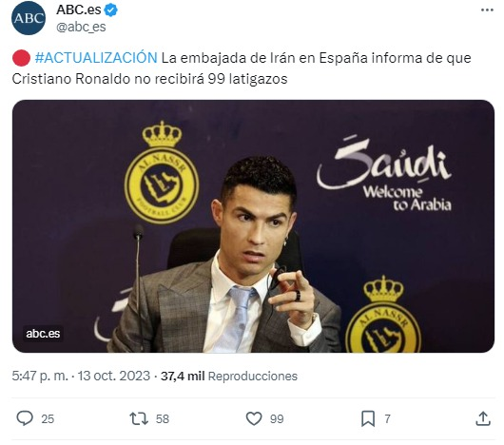
Task: Click the ABC round profile avatar
Action: tap(29, 18)
